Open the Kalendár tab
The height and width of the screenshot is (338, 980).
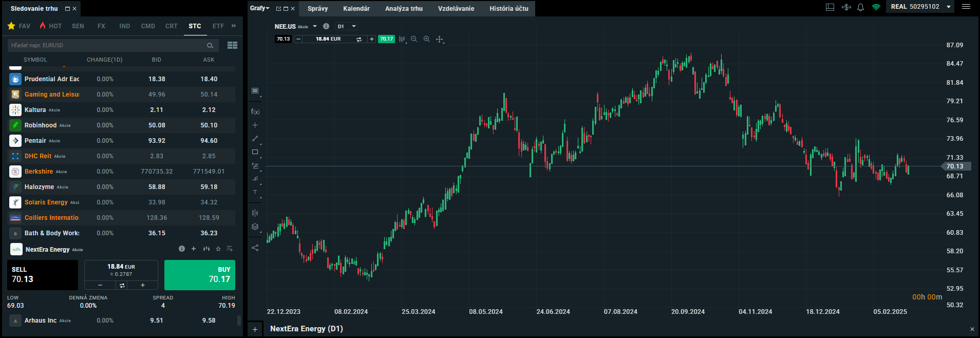(356, 8)
